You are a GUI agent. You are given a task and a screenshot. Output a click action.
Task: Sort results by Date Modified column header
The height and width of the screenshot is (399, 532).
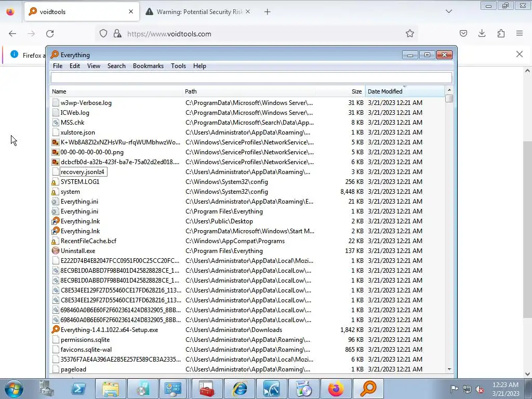pyautogui.click(x=404, y=91)
